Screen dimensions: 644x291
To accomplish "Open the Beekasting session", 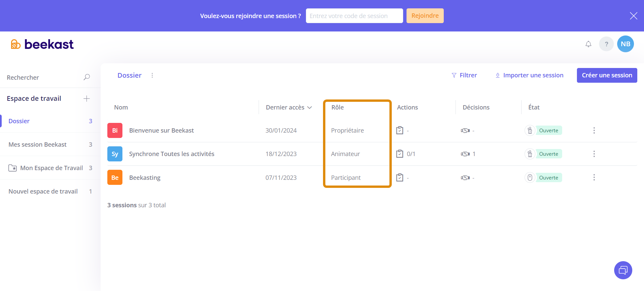I will pyautogui.click(x=145, y=178).
